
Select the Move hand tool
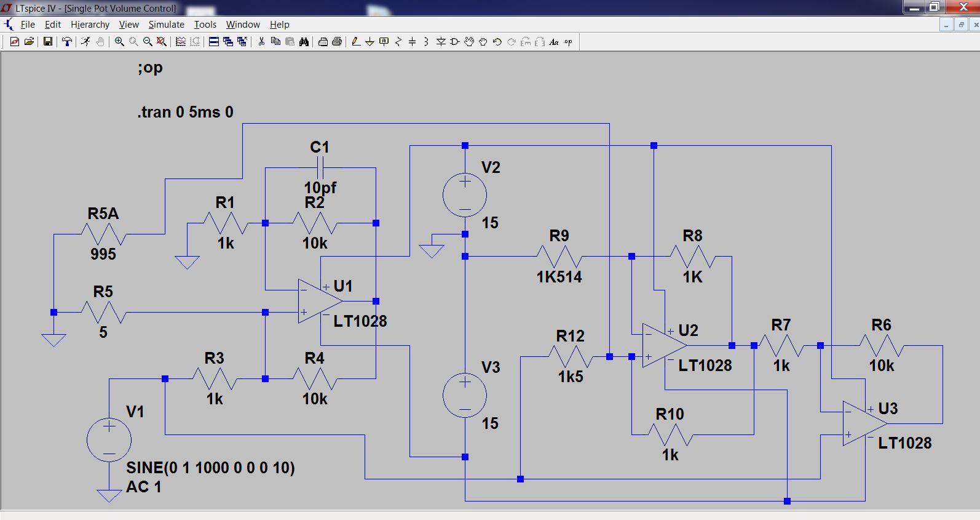point(469,42)
